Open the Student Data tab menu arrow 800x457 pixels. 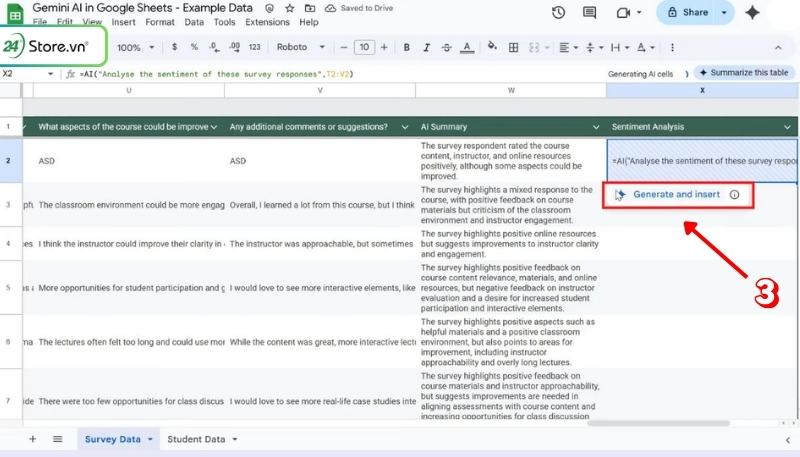[x=235, y=439]
